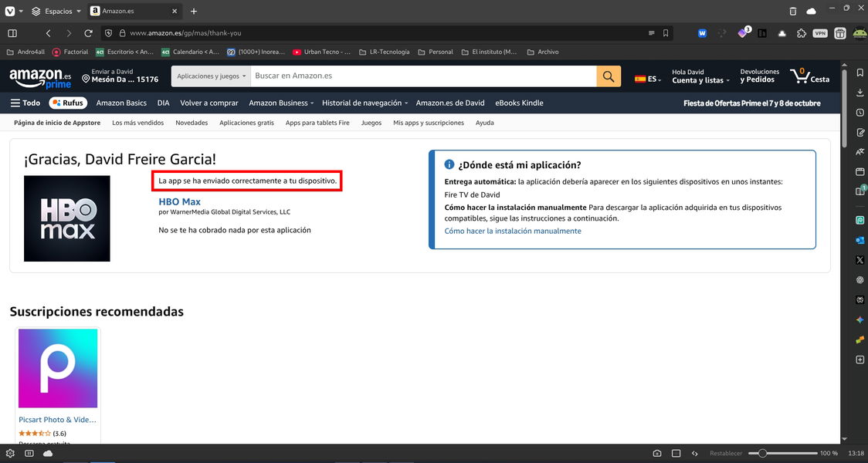Screen dimensions: 868x463
Task: Click the Rufus assistant button
Action: pos(70,103)
